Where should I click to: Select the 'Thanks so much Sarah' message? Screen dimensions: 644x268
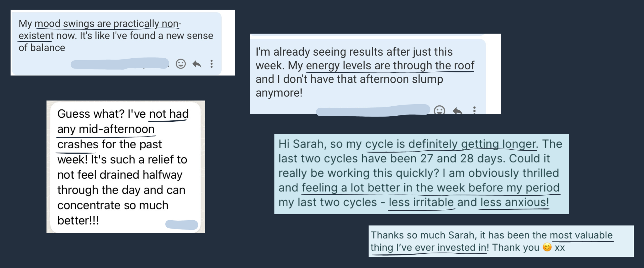[x=501, y=241]
